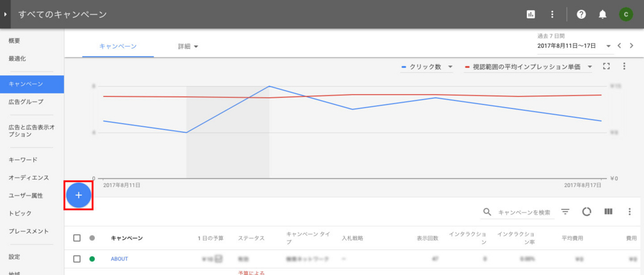Screen dimensions: 644x275
Task: Open the notifications bell icon
Action: click(602, 14)
